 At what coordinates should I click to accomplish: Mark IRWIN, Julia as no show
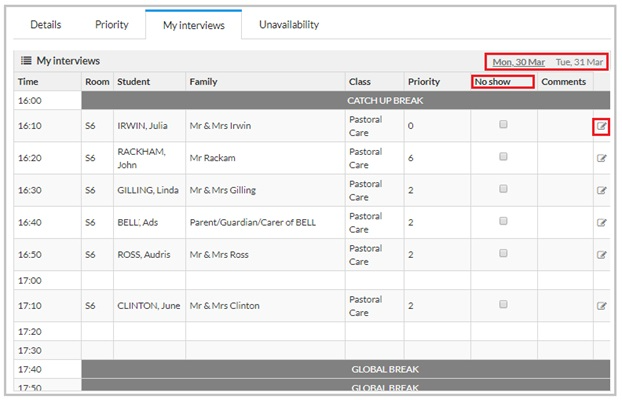click(503, 125)
